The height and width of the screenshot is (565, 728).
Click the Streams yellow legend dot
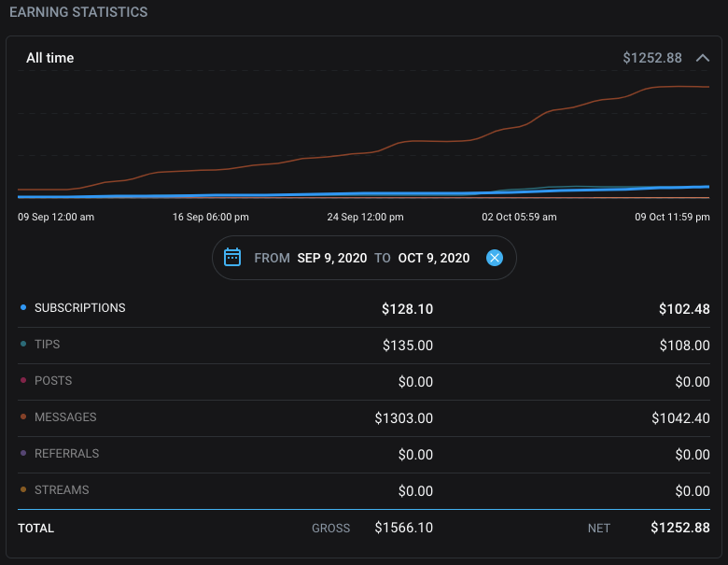(23, 489)
